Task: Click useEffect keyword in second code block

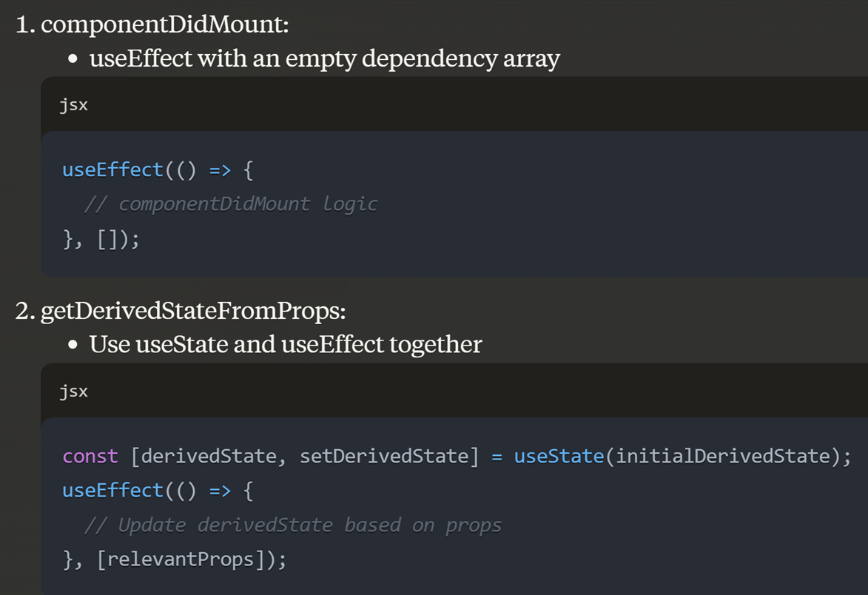Action: [112, 490]
